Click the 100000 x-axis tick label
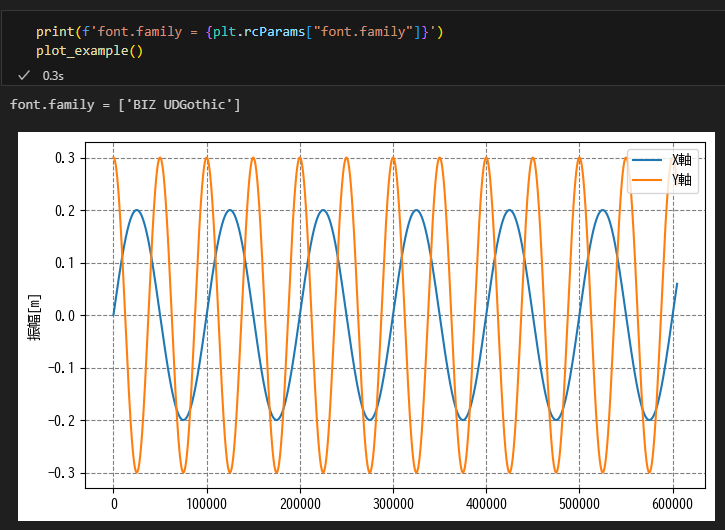The height and width of the screenshot is (530, 725). point(207,504)
